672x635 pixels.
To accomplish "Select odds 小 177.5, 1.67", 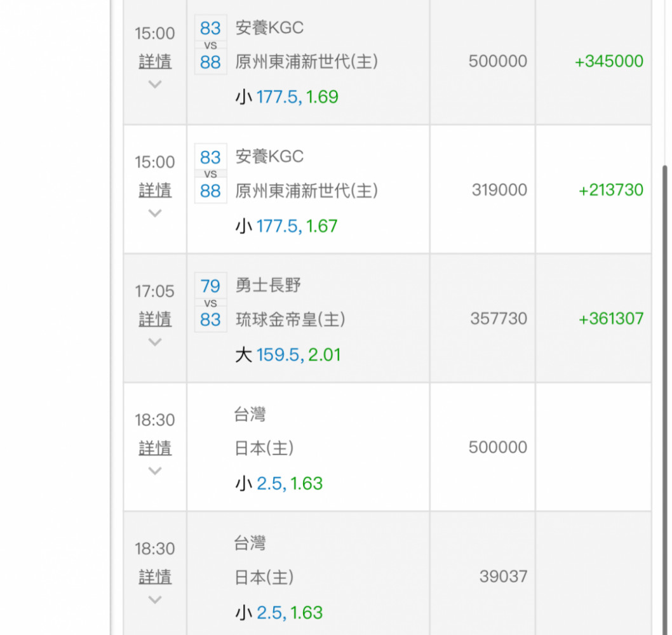I will pyautogui.click(x=286, y=226).
